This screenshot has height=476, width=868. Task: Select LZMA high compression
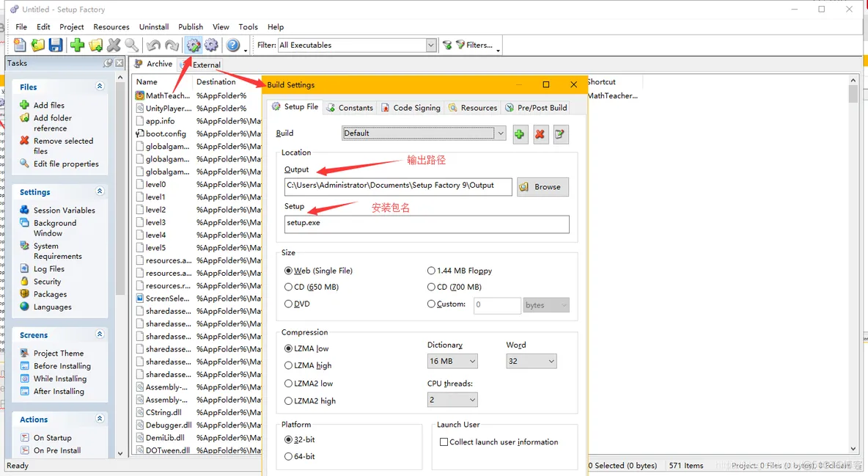(x=288, y=366)
